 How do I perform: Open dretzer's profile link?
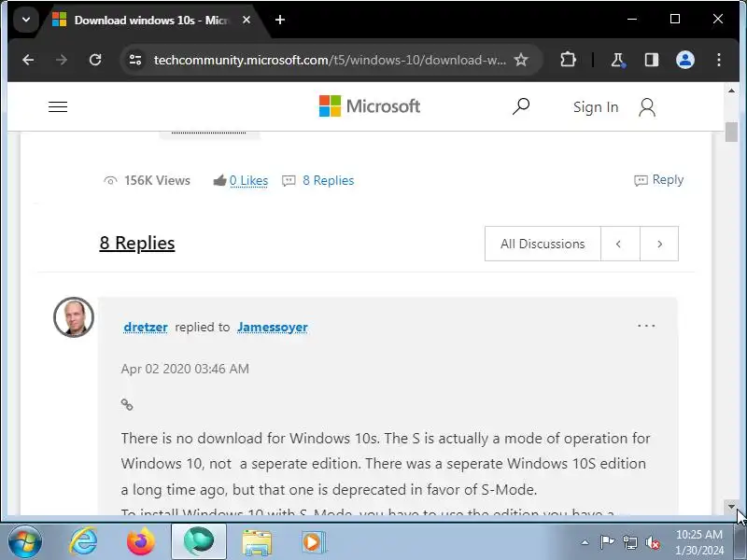[146, 328]
